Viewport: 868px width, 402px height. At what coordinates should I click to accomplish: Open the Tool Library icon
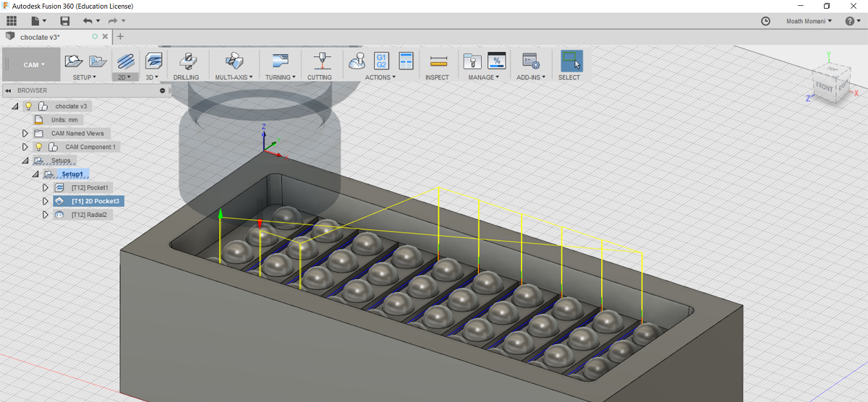click(x=472, y=61)
